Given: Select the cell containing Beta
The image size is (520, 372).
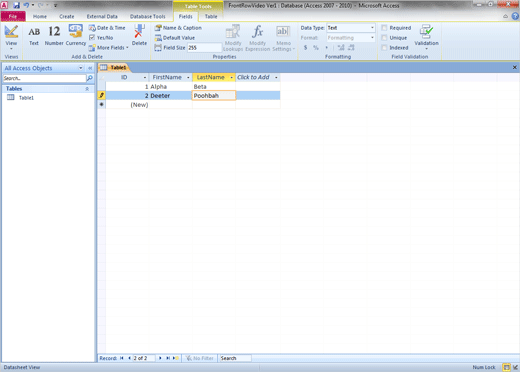Looking at the screenshot, I should pyautogui.click(x=214, y=87).
